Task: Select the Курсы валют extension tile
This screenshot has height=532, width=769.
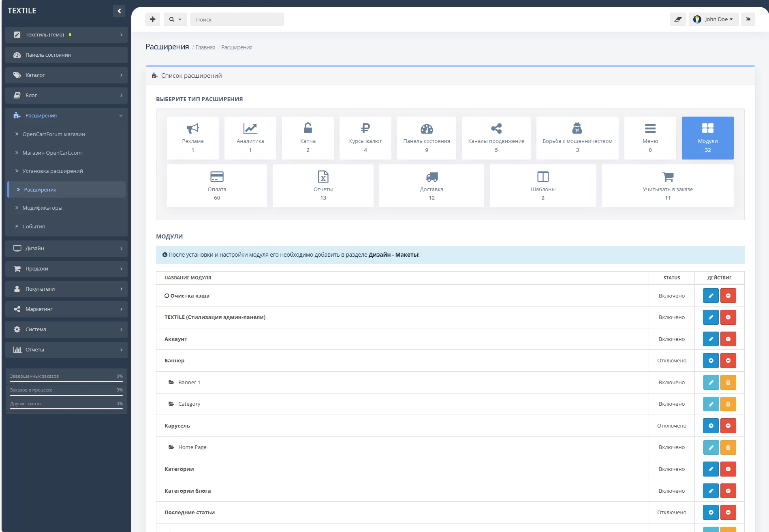Action: [365, 138]
